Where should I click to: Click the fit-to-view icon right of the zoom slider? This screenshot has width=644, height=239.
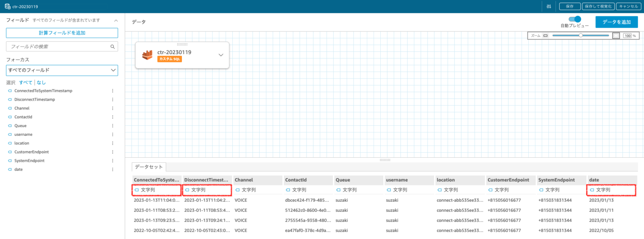(616, 36)
